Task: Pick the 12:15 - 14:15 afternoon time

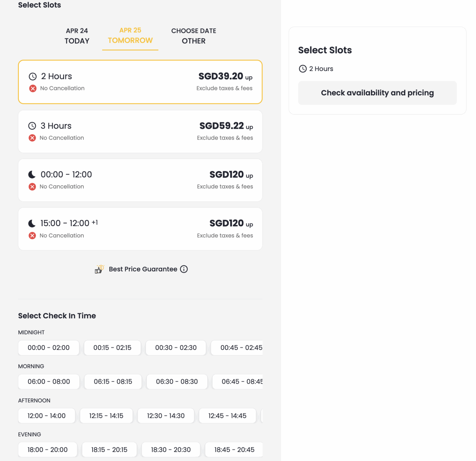Action: [x=106, y=416]
